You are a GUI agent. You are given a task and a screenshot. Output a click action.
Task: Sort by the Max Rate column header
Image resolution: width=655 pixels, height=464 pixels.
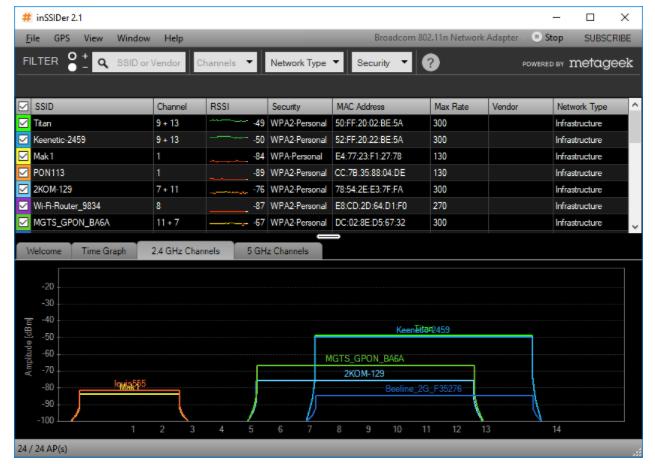459,106
